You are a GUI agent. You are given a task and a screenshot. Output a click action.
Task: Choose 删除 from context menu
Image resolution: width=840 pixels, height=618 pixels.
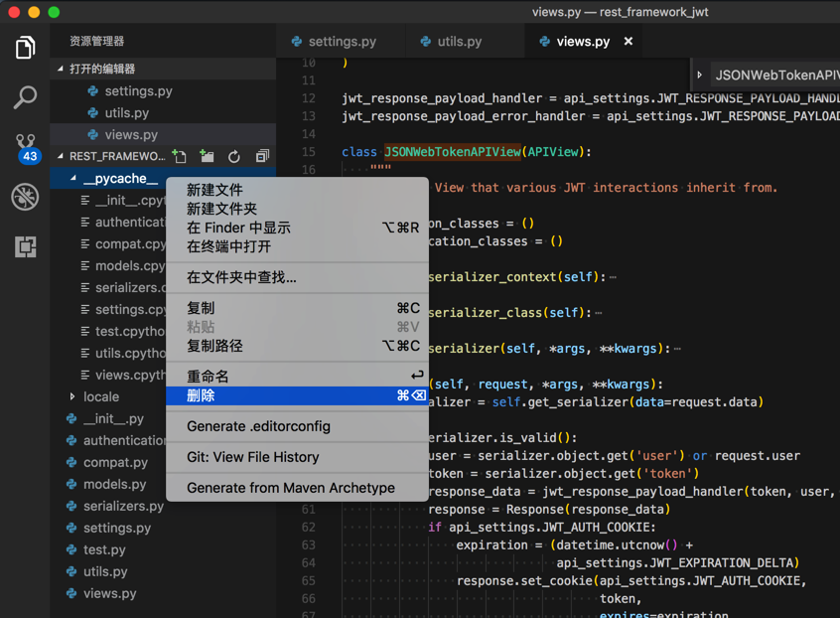coord(297,395)
